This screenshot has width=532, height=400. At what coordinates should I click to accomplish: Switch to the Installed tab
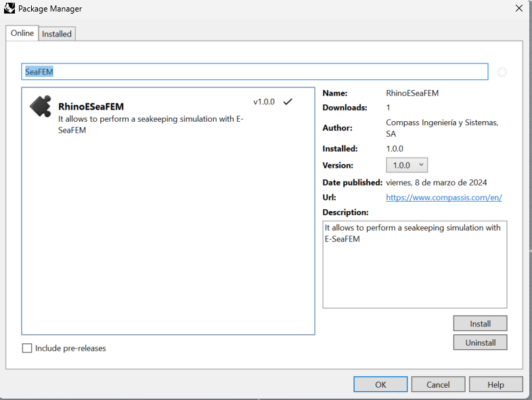[57, 34]
